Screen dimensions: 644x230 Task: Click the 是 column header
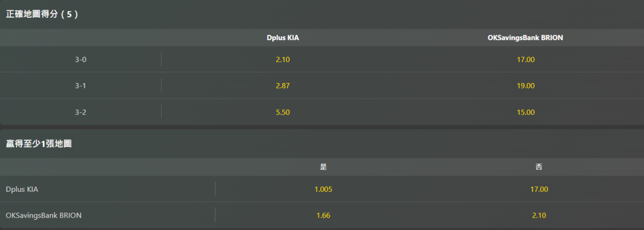point(323,167)
